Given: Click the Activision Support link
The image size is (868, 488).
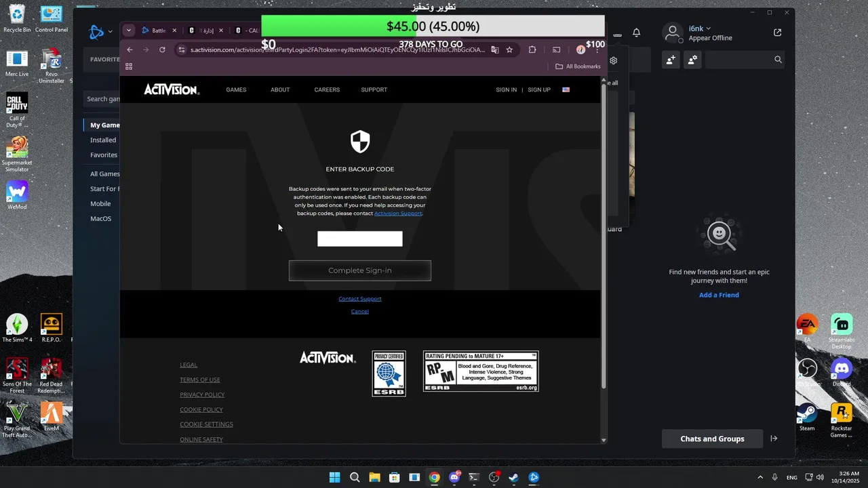Looking at the screenshot, I should coord(398,213).
